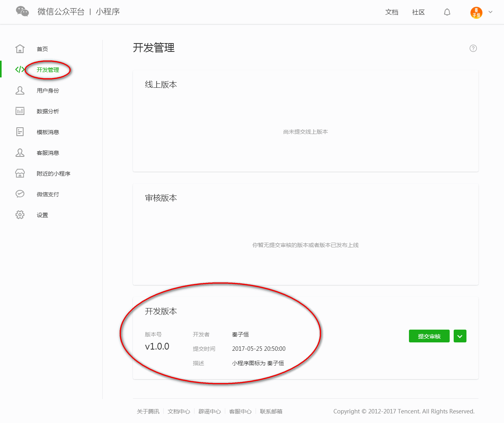Click the 小程序 header text
504x423 pixels.
pos(108,12)
